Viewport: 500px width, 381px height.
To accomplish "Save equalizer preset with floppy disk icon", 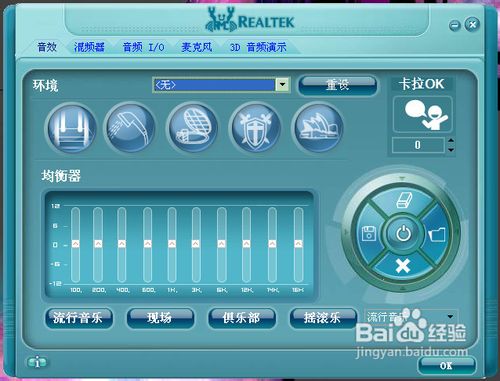I will (369, 233).
